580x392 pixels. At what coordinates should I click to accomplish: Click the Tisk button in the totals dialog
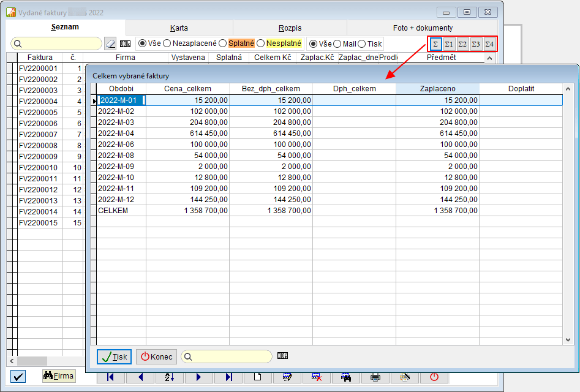coord(115,357)
